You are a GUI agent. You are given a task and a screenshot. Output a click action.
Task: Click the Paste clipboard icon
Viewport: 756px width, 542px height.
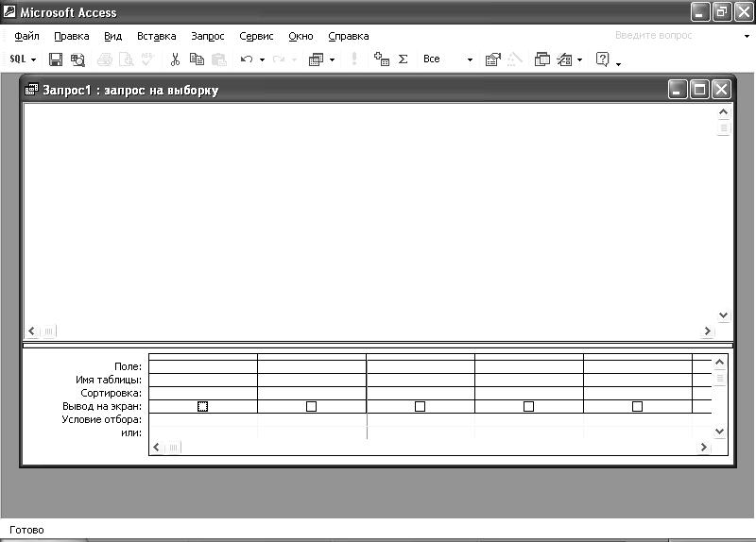[x=219, y=59]
